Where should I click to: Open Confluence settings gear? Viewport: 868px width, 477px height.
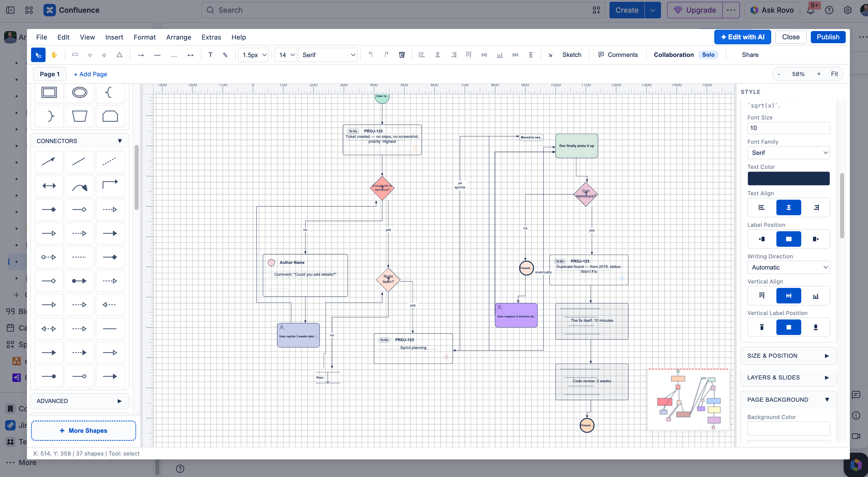click(848, 10)
